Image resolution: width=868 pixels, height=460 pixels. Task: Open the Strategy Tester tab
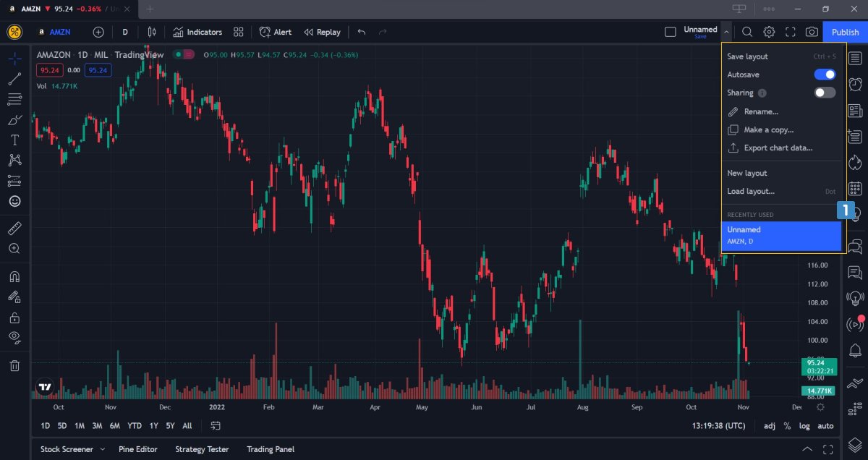202,449
